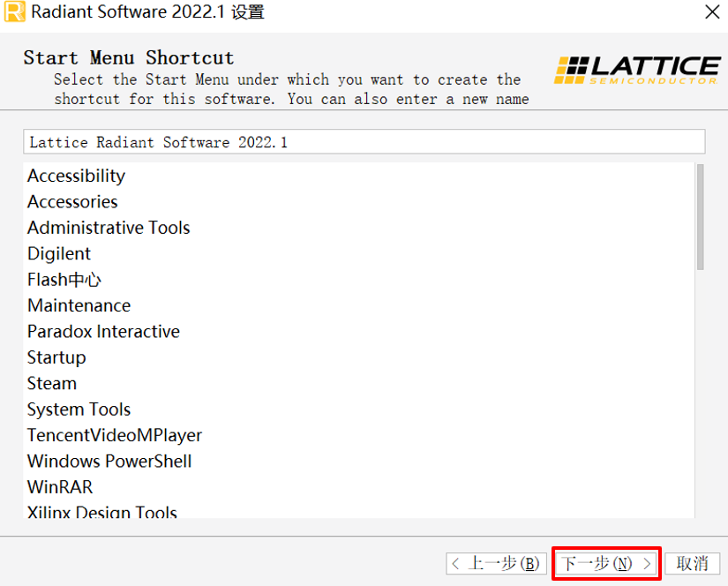Choose Administrative Tools from the list
The image size is (728, 586).
click(x=109, y=228)
